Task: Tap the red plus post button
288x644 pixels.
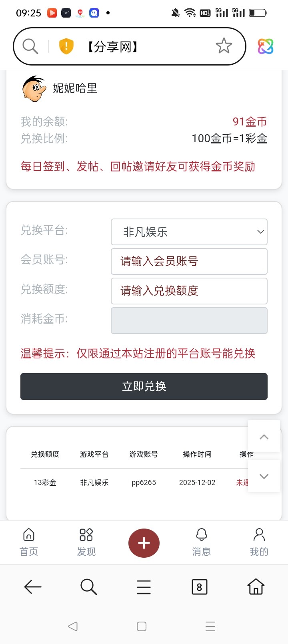Action: tap(144, 543)
